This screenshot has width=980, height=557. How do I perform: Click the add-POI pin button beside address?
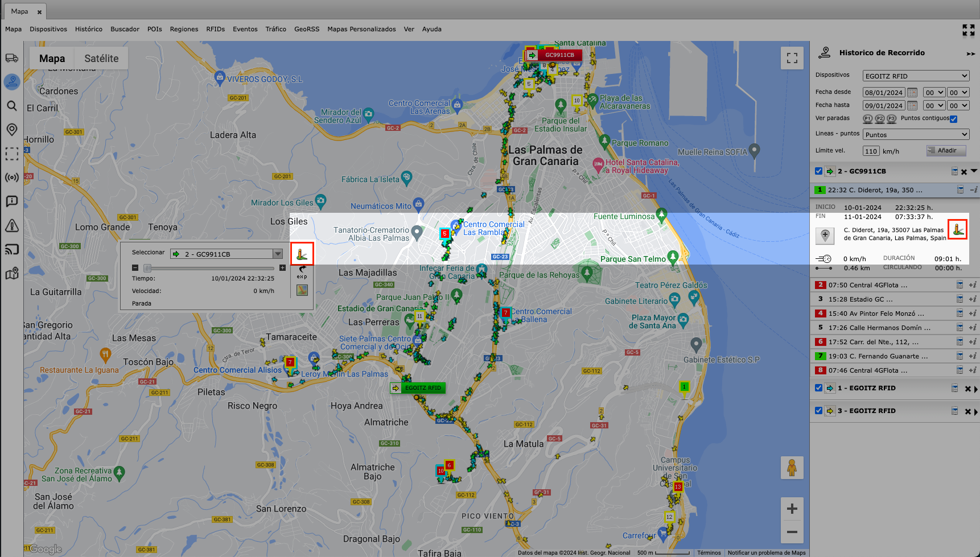pos(825,236)
